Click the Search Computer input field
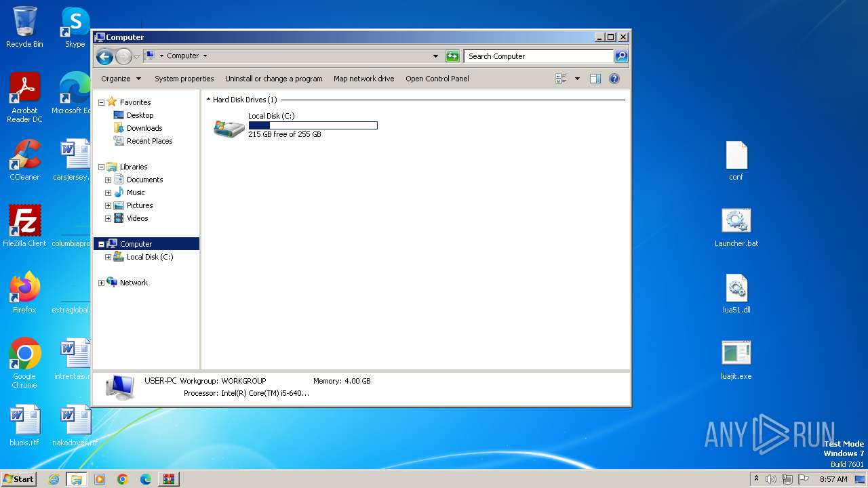 point(539,56)
